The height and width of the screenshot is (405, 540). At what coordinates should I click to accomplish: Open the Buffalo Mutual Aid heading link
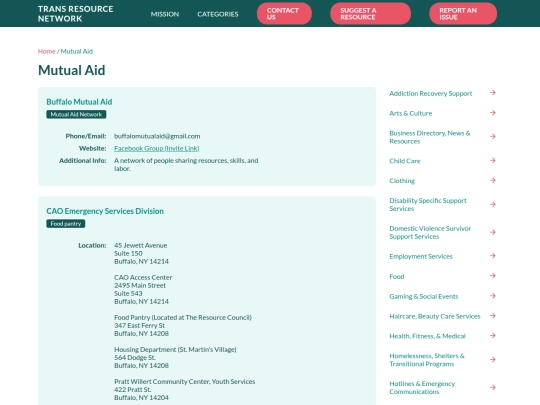click(x=79, y=102)
